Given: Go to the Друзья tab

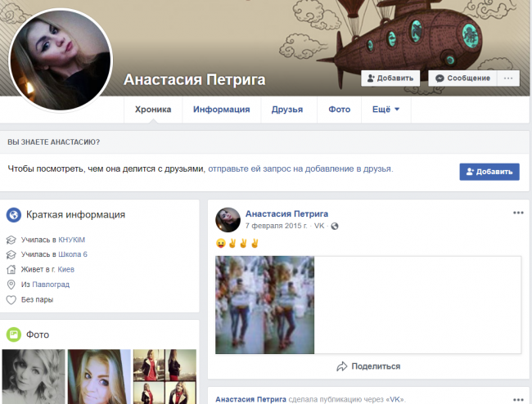Looking at the screenshot, I should click(287, 110).
